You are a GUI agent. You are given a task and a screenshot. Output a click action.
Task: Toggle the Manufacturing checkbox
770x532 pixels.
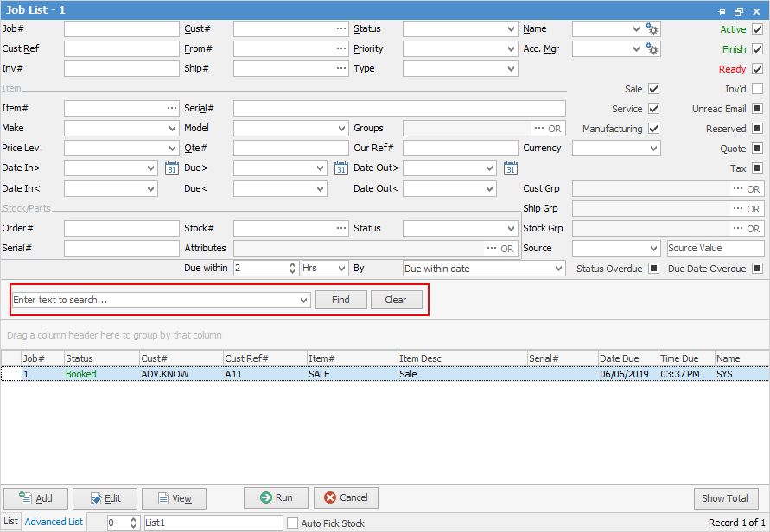pos(653,129)
